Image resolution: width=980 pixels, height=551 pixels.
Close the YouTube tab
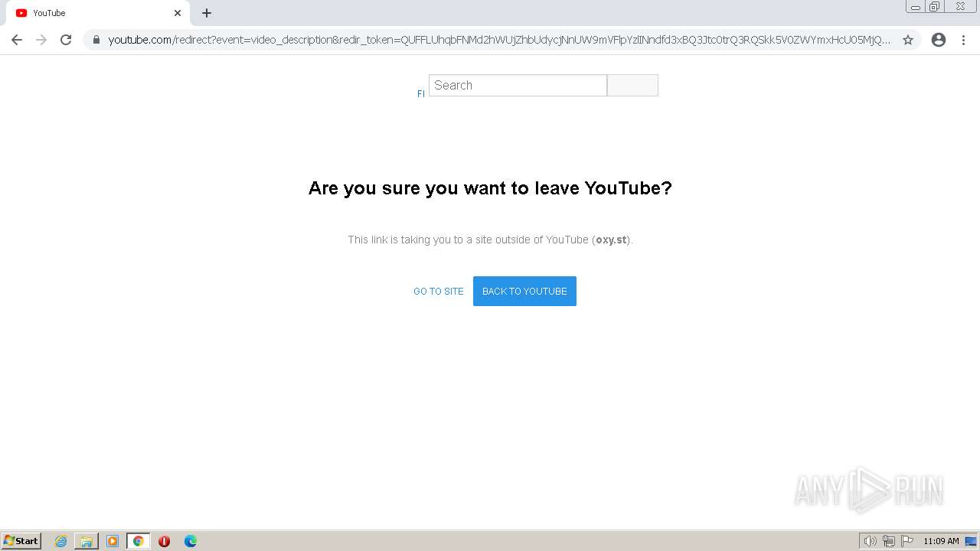pyautogui.click(x=178, y=13)
